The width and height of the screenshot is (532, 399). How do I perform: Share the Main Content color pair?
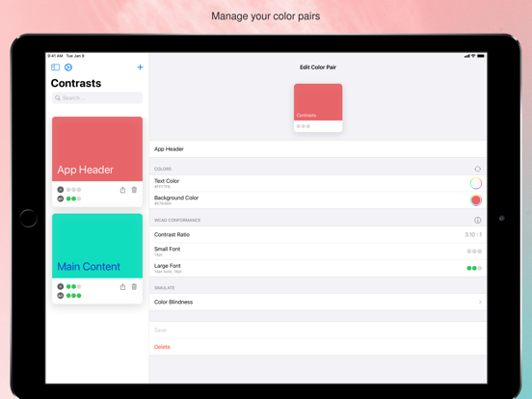[122, 286]
